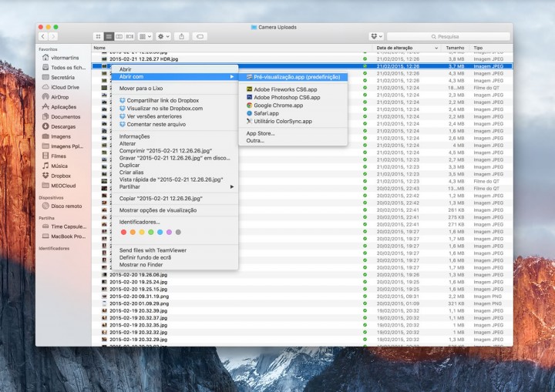Screen dimensions: 555x392
Task: Click the Share toolbar button
Action: (x=182, y=36)
